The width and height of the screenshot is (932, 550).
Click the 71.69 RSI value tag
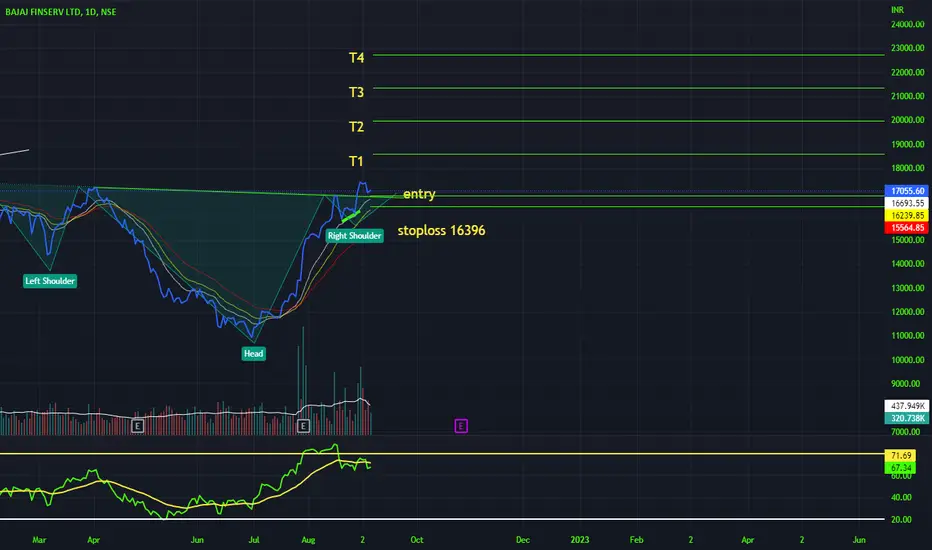click(x=900, y=455)
